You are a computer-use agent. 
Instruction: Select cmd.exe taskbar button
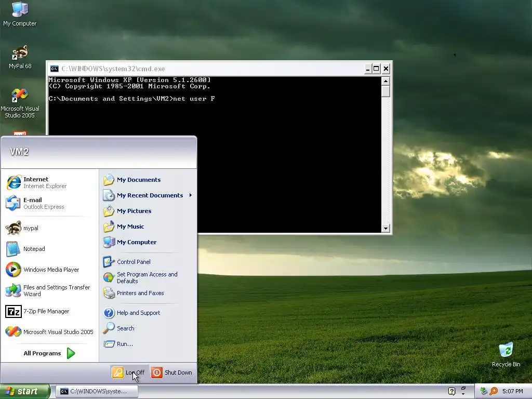tap(97, 391)
